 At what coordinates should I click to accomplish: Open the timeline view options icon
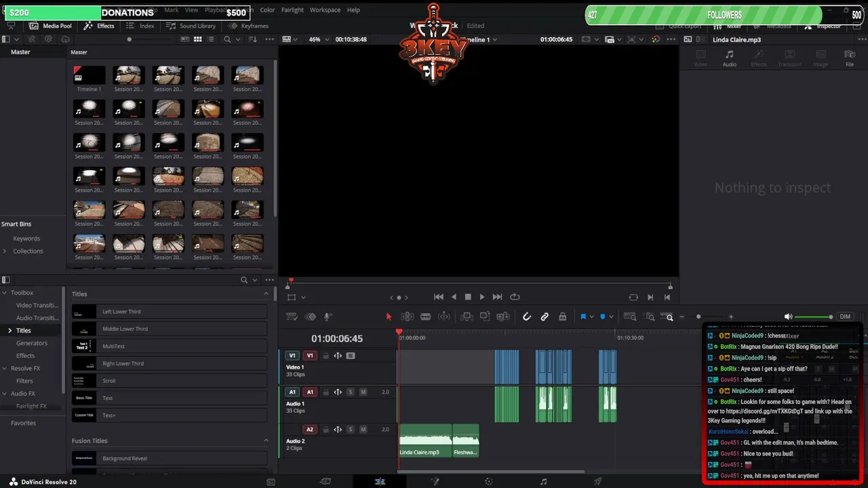click(292, 317)
